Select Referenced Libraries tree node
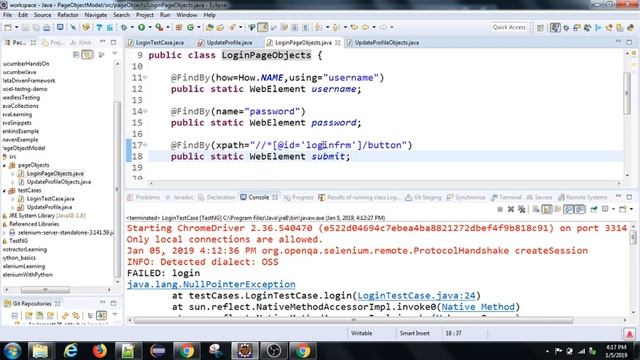The height and width of the screenshot is (360, 640). (34, 224)
